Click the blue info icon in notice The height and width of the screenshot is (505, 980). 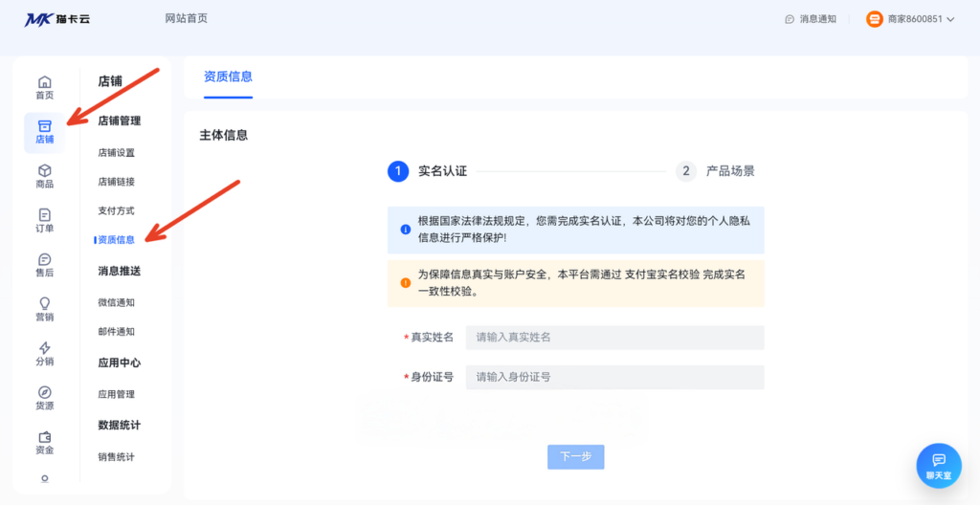click(405, 230)
